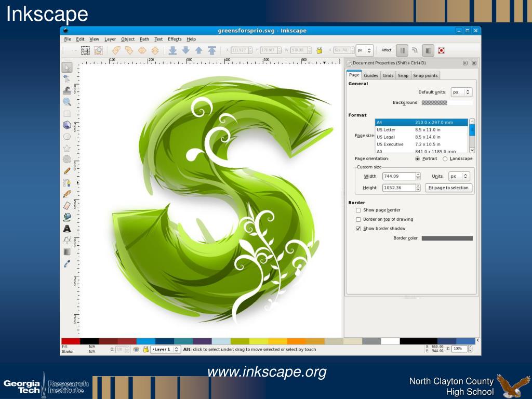Image resolution: width=532 pixels, height=399 pixels.
Task: Click Fit page to selection button
Action: (448, 188)
